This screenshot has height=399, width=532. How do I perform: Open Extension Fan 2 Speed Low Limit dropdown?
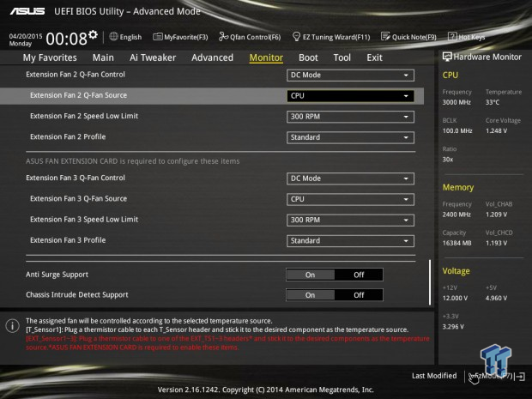[350, 117]
